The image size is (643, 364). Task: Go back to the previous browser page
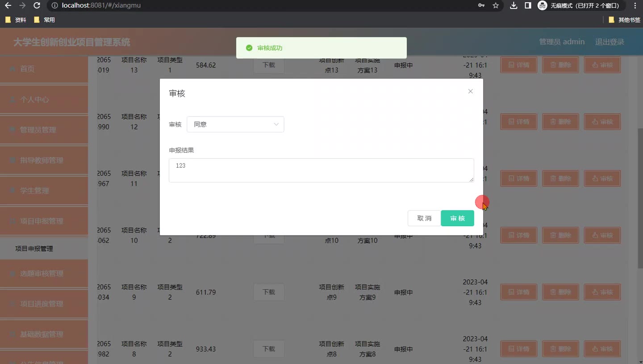8,6
